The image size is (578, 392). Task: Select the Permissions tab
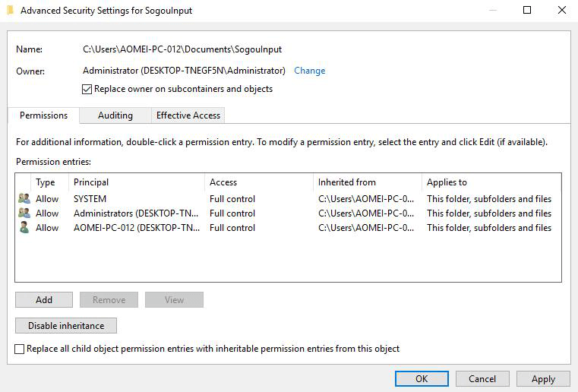(43, 115)
